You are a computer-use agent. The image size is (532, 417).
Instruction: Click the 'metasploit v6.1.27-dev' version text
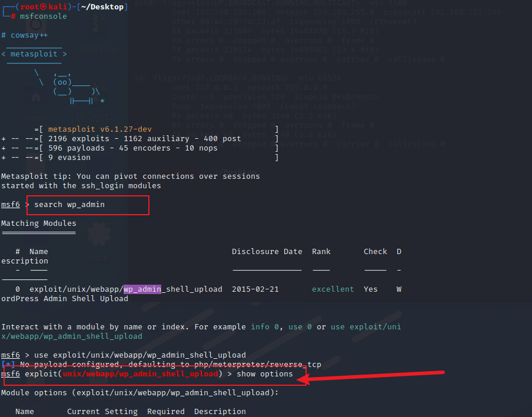100,129
